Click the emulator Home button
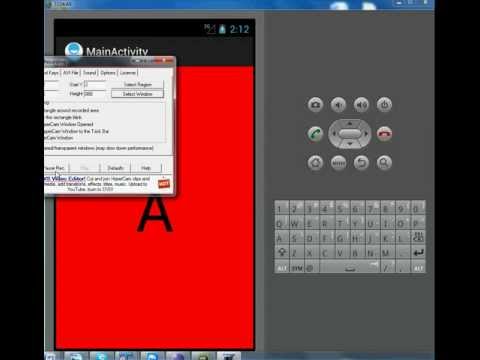Screen dimensions: 480x360 (x=315, y=163)
